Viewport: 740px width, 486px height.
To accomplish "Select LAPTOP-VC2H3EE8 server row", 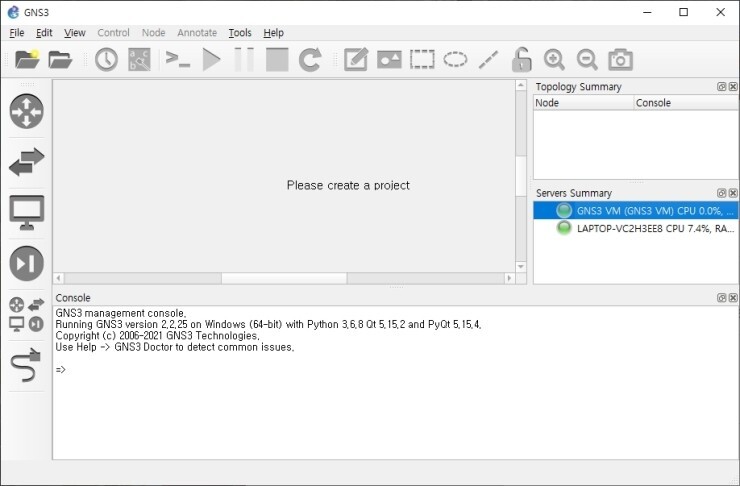I will coord(635,228).
